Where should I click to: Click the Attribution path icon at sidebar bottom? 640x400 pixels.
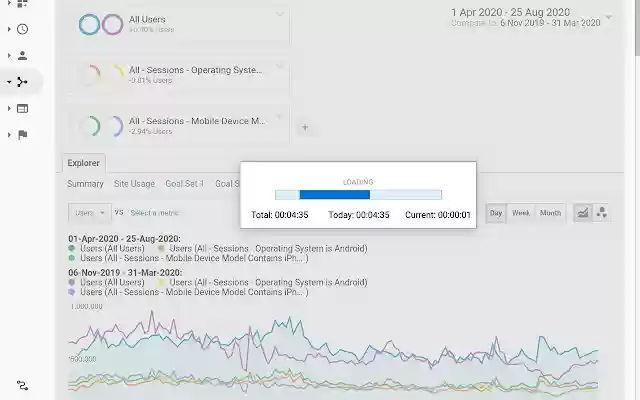22,385
